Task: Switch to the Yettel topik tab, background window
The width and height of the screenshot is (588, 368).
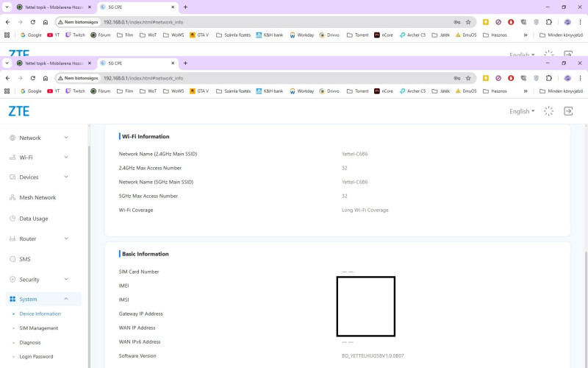Action: (x=54, y=7)
